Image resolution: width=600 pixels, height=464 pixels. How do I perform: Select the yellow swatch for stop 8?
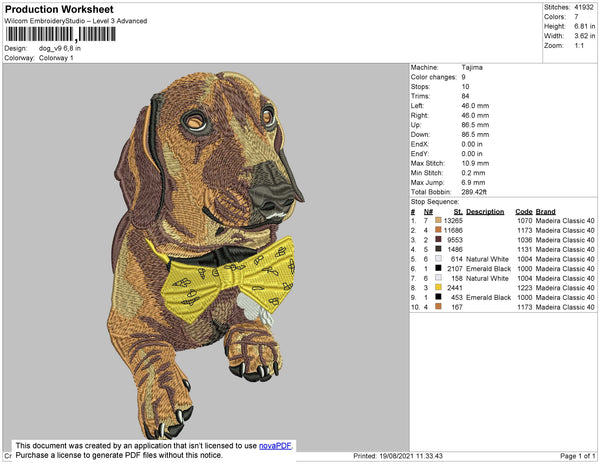[x=439, y=287]
